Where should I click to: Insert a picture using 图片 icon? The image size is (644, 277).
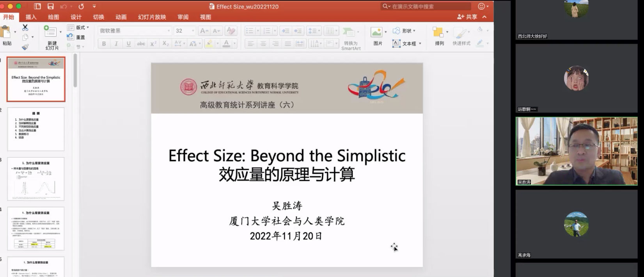click(377, 32)
